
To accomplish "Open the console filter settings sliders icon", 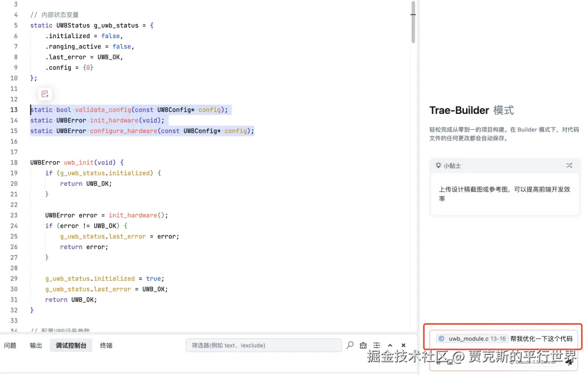I will [x=377, y=345].
